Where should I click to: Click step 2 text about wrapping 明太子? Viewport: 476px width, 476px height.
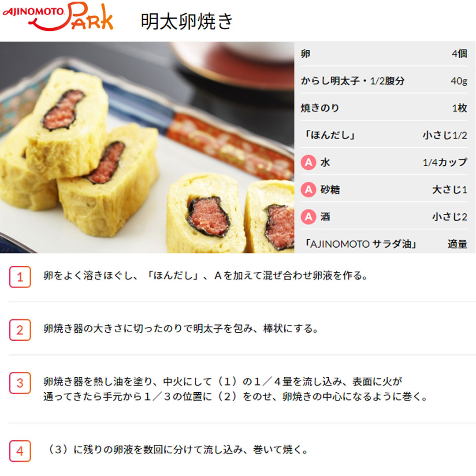181,328
